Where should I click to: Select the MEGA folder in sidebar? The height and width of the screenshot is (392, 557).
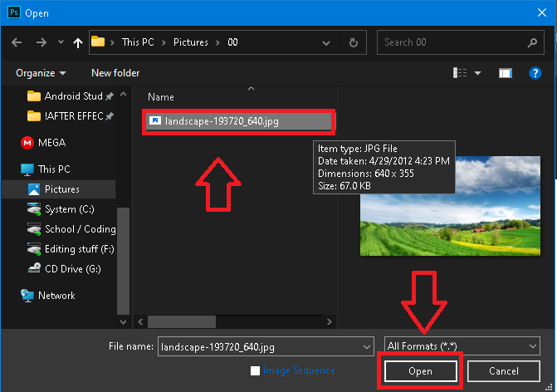51,142
